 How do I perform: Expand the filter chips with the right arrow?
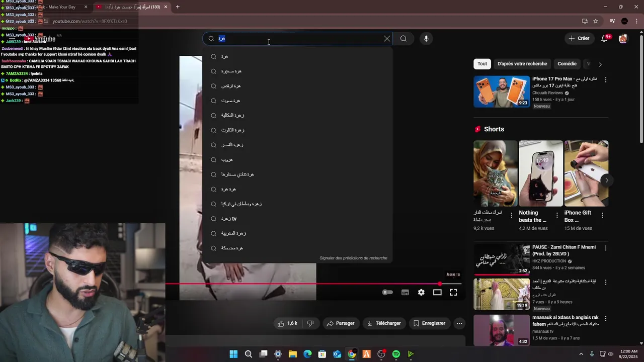[x=600, y=64]
